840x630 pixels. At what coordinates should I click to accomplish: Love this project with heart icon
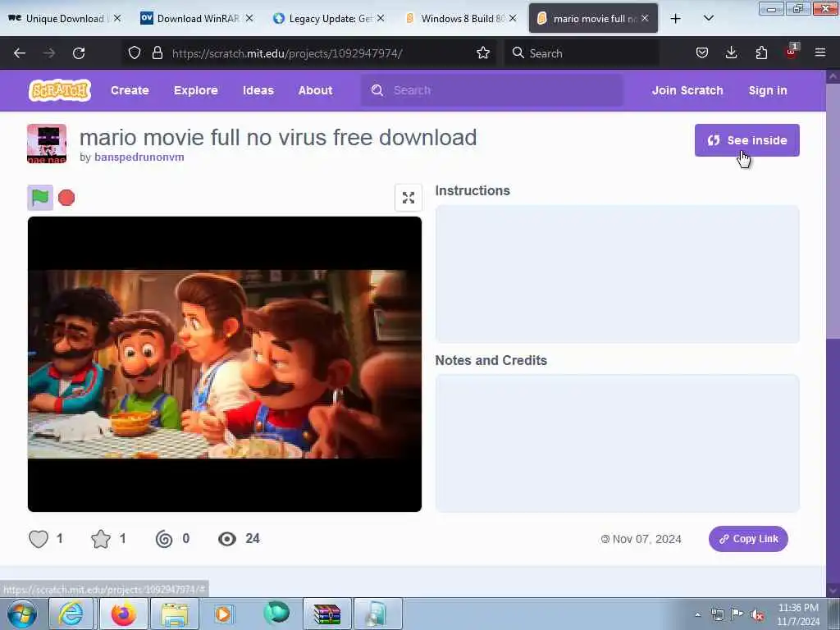39,539
